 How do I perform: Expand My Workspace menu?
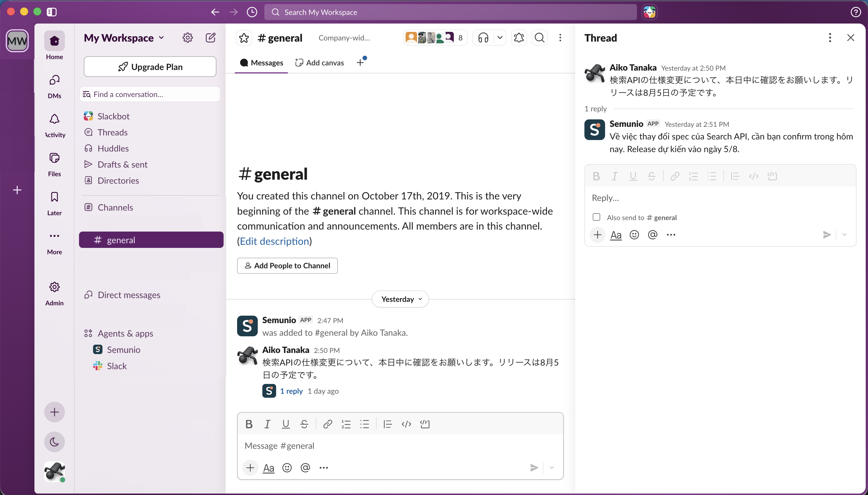(x=125, y=38)
